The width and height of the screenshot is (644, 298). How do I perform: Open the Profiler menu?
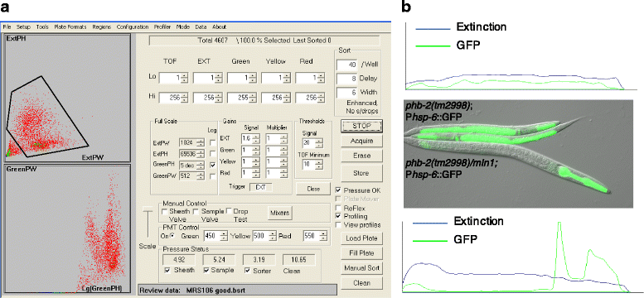tap(162, 27)
